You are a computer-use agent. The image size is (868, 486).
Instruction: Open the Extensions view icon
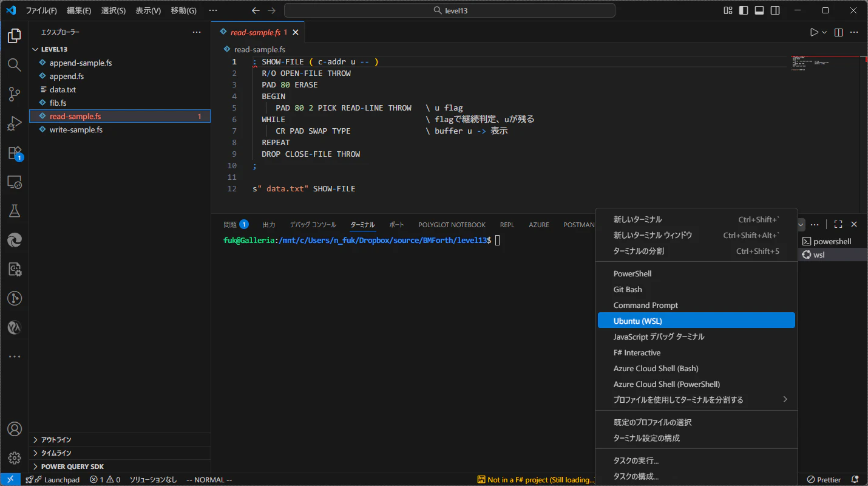tap(14, 152)
